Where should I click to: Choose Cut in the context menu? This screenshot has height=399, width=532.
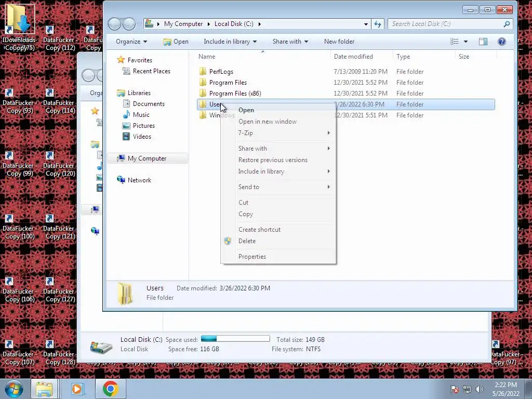(243, 202)
